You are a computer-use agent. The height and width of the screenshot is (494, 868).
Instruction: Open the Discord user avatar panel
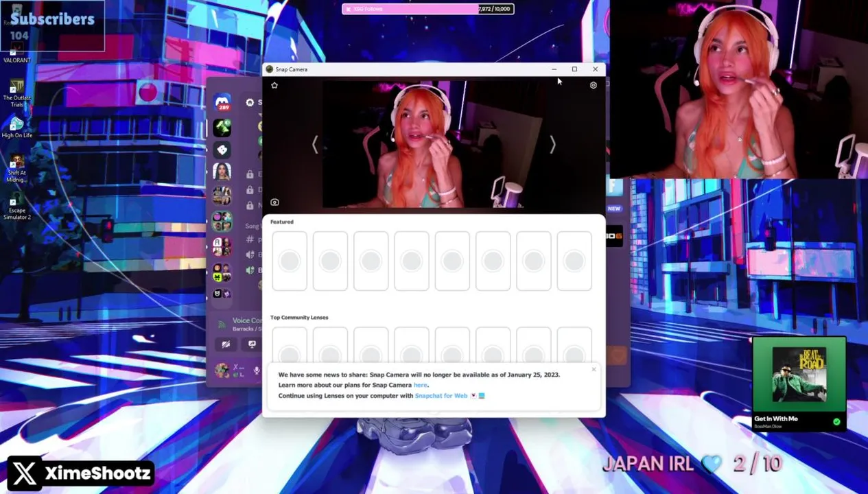(x=222, y=370)
